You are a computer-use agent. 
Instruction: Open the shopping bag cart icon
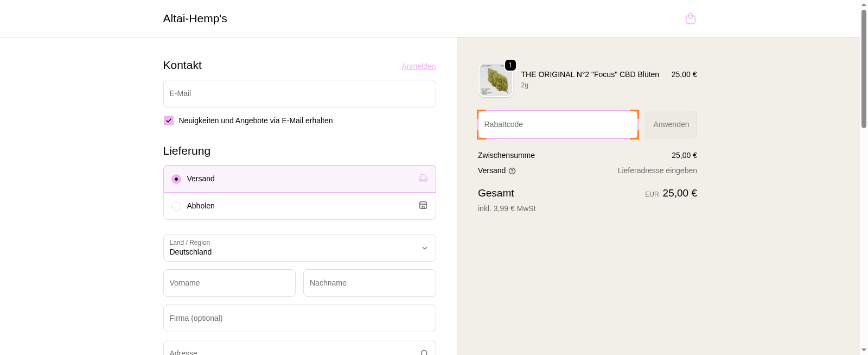point(691,18)
